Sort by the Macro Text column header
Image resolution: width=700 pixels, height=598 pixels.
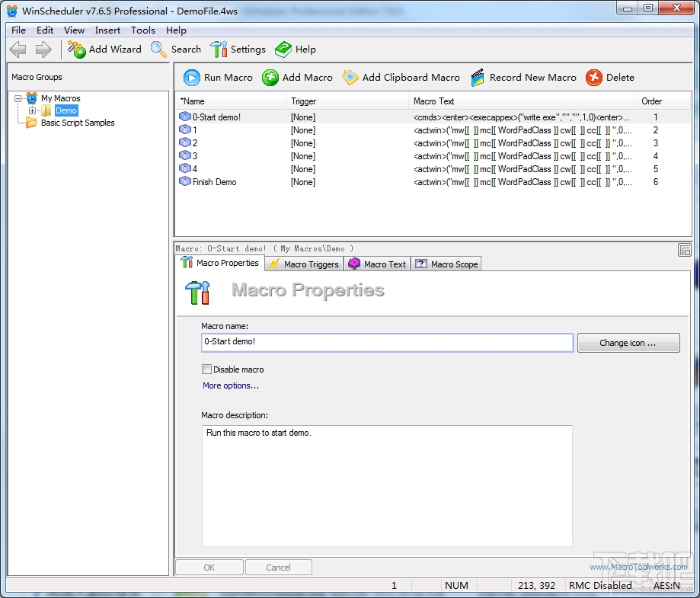523,101
